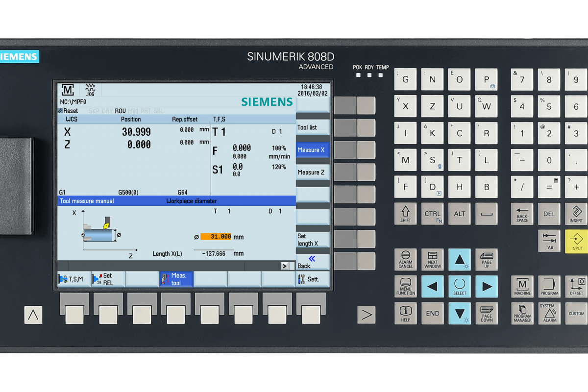Select the Measure Z softkey
588x392 pixels.
pyautogui.click(x=312, y=172)
